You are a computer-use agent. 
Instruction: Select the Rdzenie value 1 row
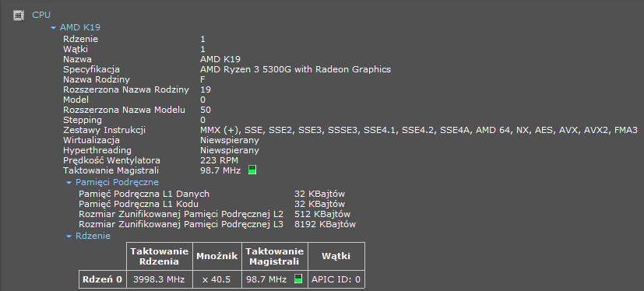click(x=203, y=39)
